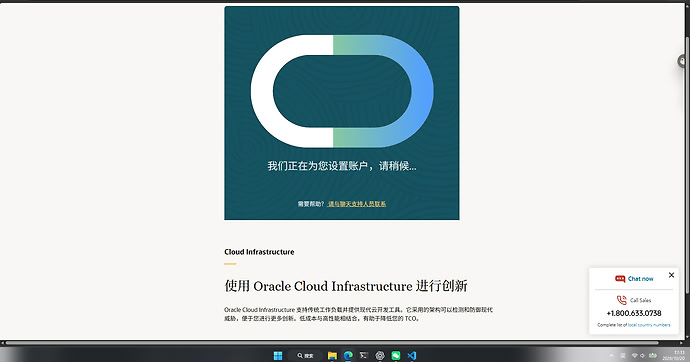Open the ChatGPT app in the taskbar
690x362 pixels.
(x=380, y=355)
